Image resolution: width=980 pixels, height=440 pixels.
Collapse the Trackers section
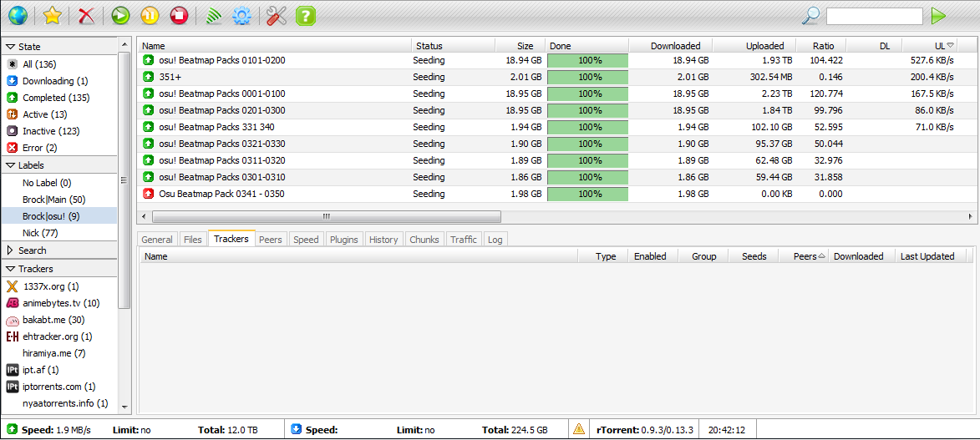(11, 269)
